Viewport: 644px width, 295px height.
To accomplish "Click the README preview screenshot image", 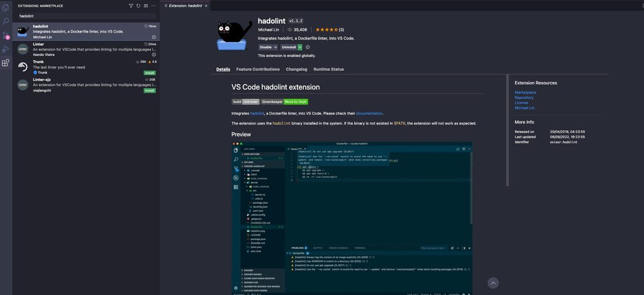I will [x=352, y=218].
